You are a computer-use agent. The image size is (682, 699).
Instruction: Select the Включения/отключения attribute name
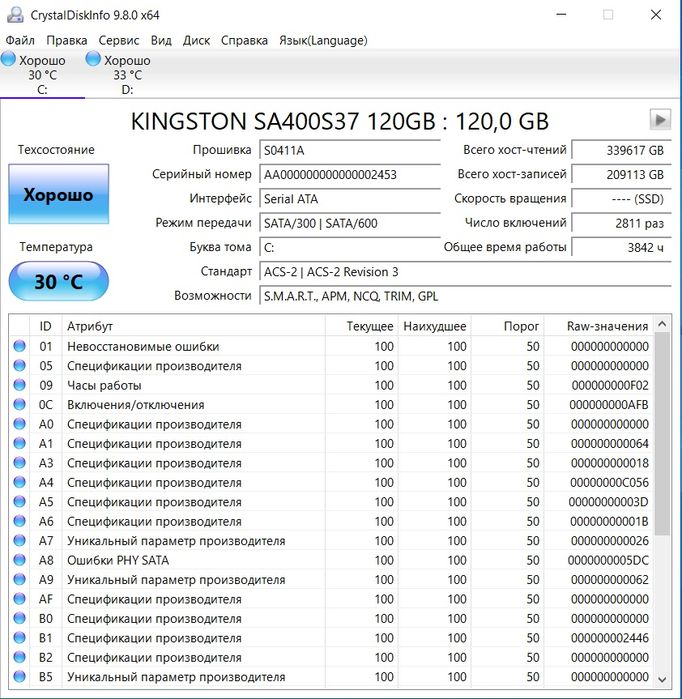click(136, 405)
